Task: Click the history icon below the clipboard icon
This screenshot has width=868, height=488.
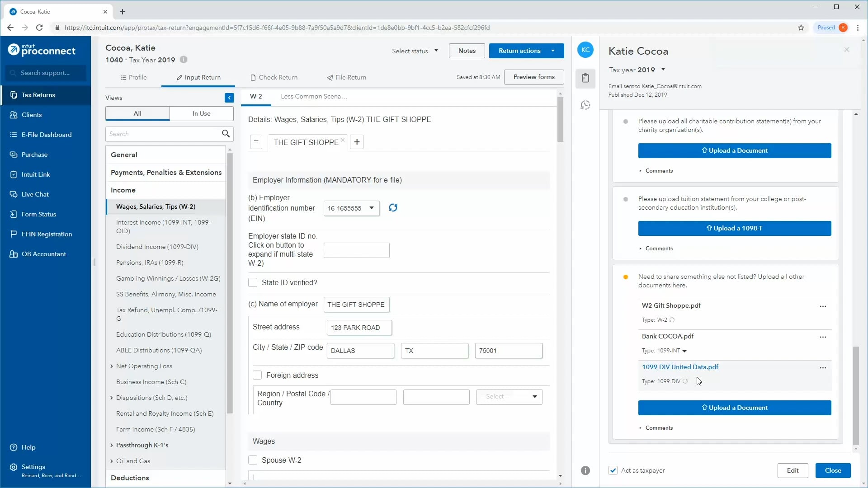Action: pos(585,104)
